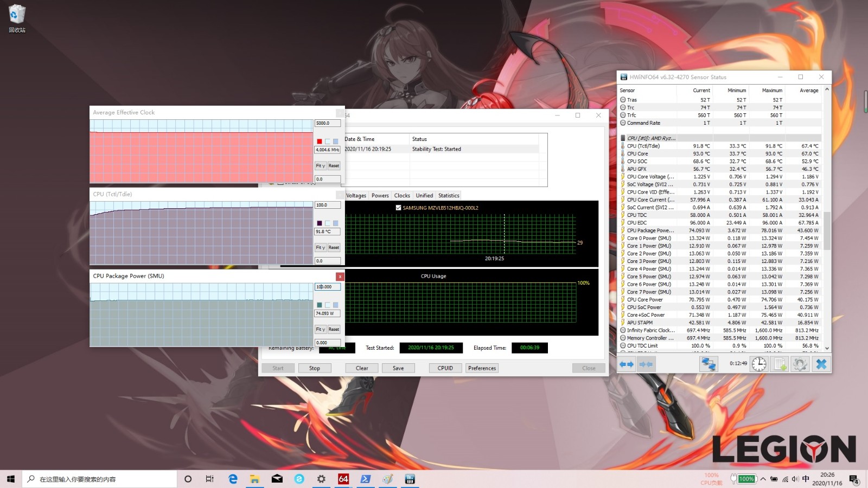This screenshot has height=488, width=868.
Task: Open Recycle Bin on the desktop
Action: pos(17,18)
